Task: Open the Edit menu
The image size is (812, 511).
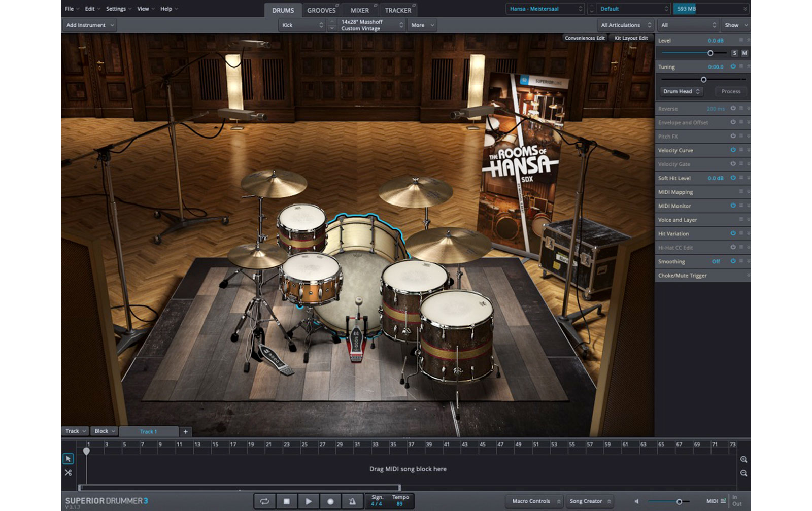Action: [x=92, y=9]
